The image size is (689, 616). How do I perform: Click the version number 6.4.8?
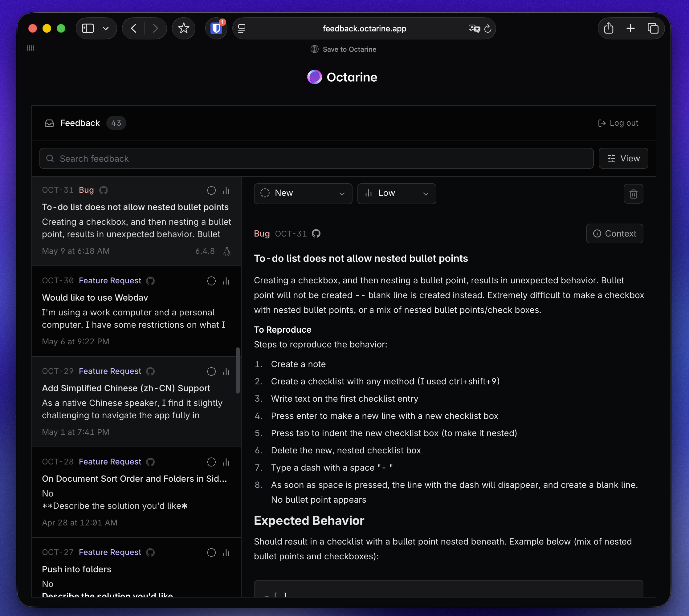coord(205,251)
